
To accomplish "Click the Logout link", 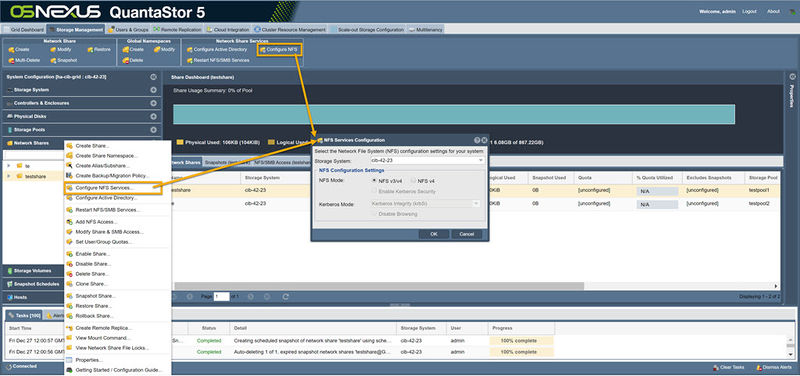I will click(x=749, y=11).
